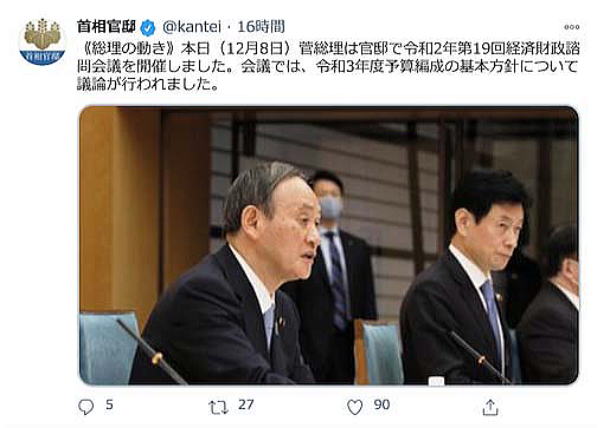Click the 首相官邸 profile avatar
The width and height of the screenshot is (610, 428).
[x=42, y=42]
